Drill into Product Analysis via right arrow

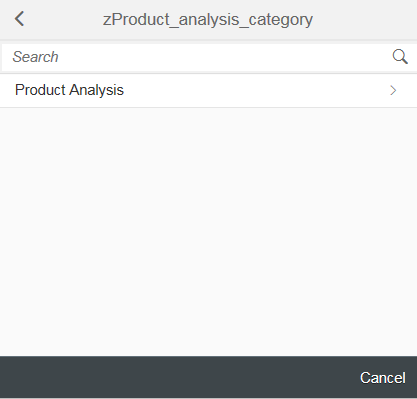point(393,90)
